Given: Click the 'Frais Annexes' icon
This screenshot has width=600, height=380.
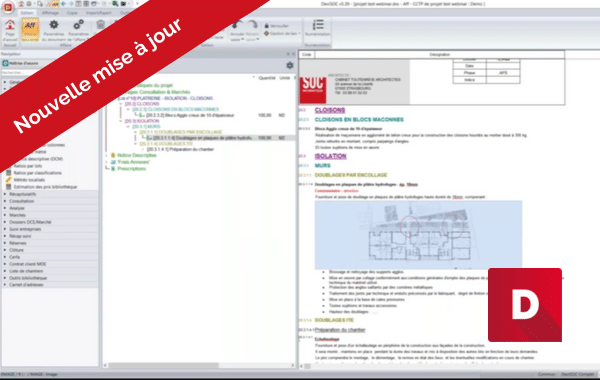Looking at the screenshot, I should point(113,162).
